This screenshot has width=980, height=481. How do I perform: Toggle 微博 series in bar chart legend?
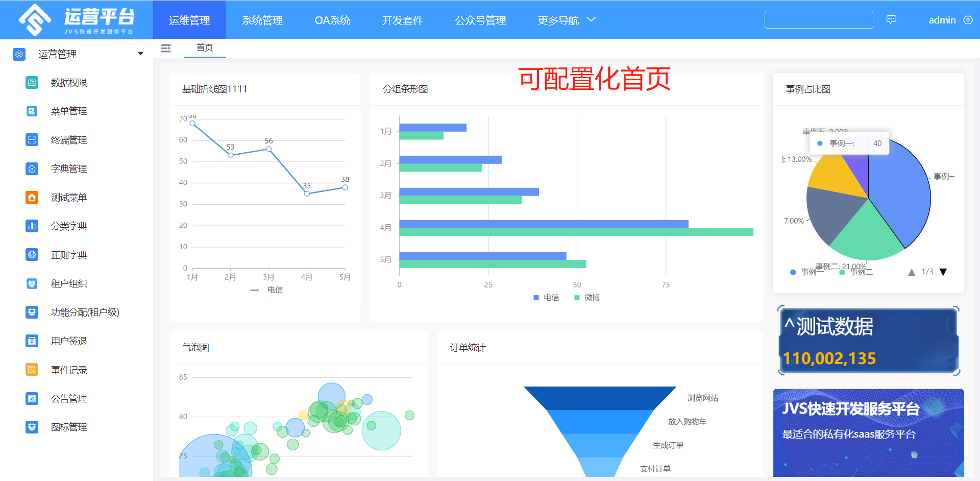click(x=587, y=297)
